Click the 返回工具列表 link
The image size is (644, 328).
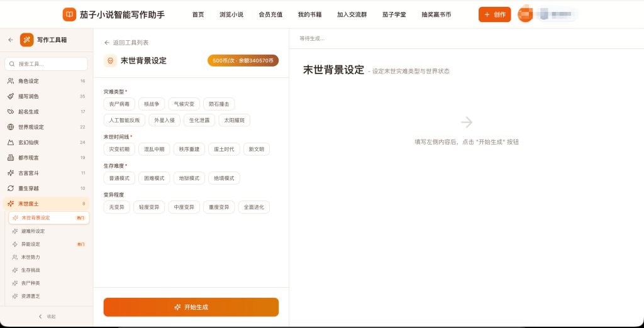(x=126, y=43)
